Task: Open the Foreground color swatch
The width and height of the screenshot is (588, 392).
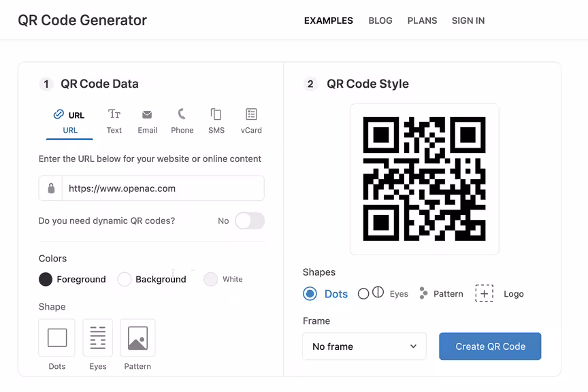Action: pos(46,279)
